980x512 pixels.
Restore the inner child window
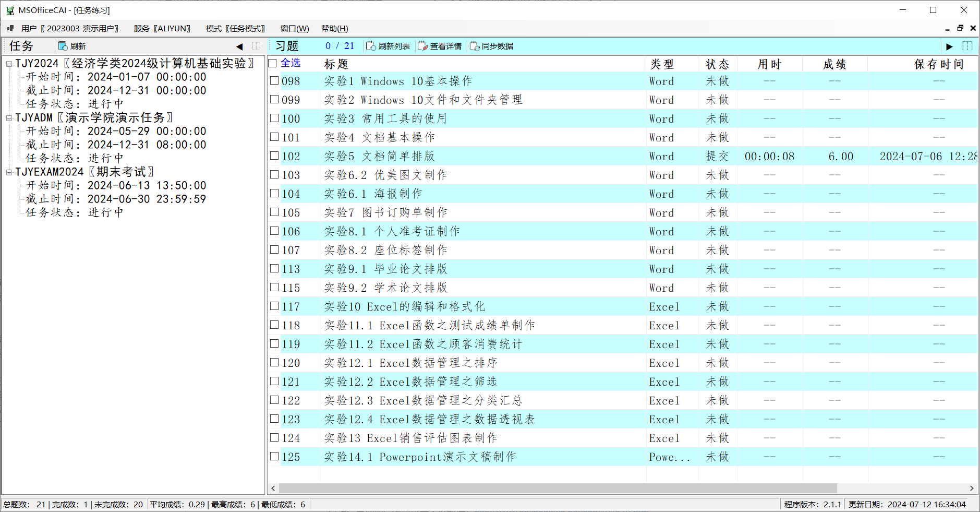(x=960, y=28)
